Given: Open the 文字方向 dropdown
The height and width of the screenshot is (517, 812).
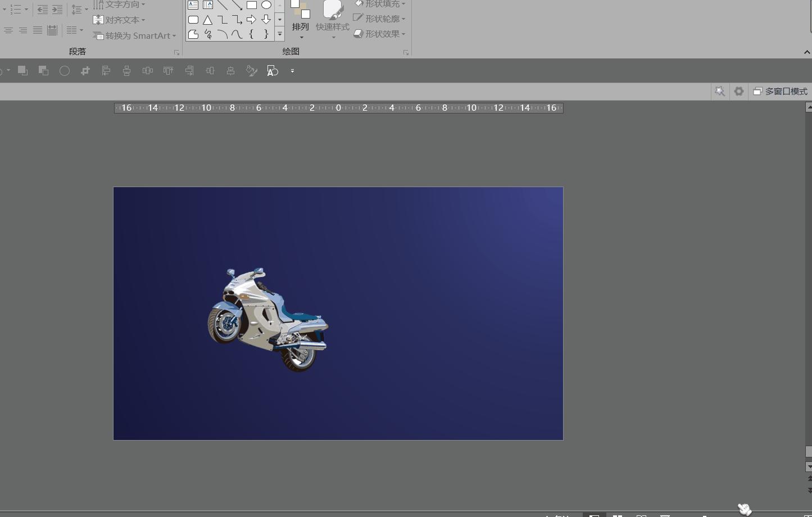Looking at the screenshot, I should [x=119, y=4].
